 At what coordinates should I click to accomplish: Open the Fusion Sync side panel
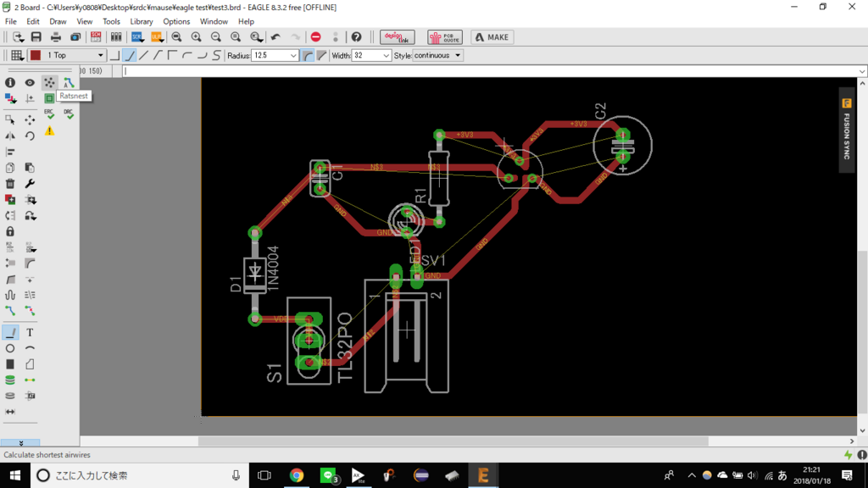(847, 130)
